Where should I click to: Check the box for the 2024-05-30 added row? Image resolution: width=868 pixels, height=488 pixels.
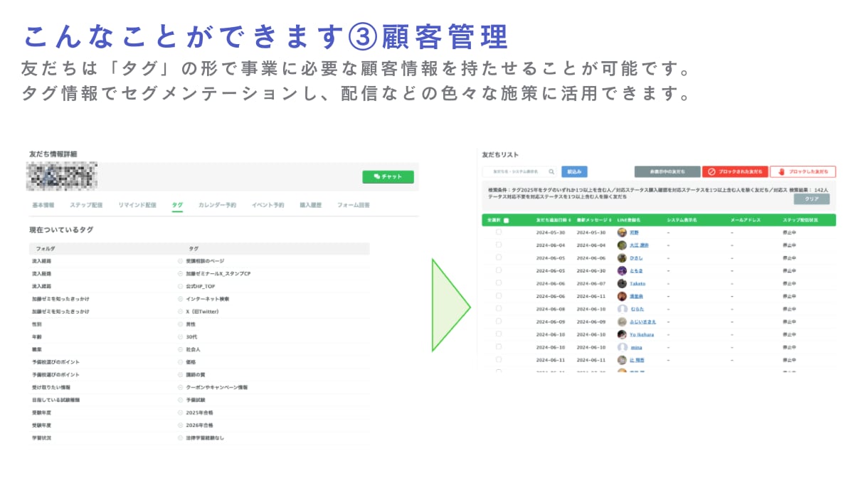pos(499,233)
